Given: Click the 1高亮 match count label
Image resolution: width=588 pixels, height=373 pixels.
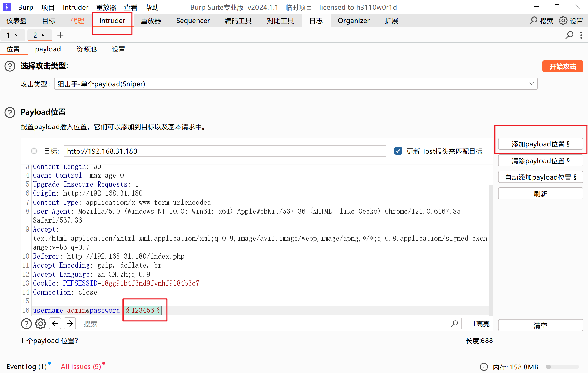Looking at the screenshot, I should 481,324.
